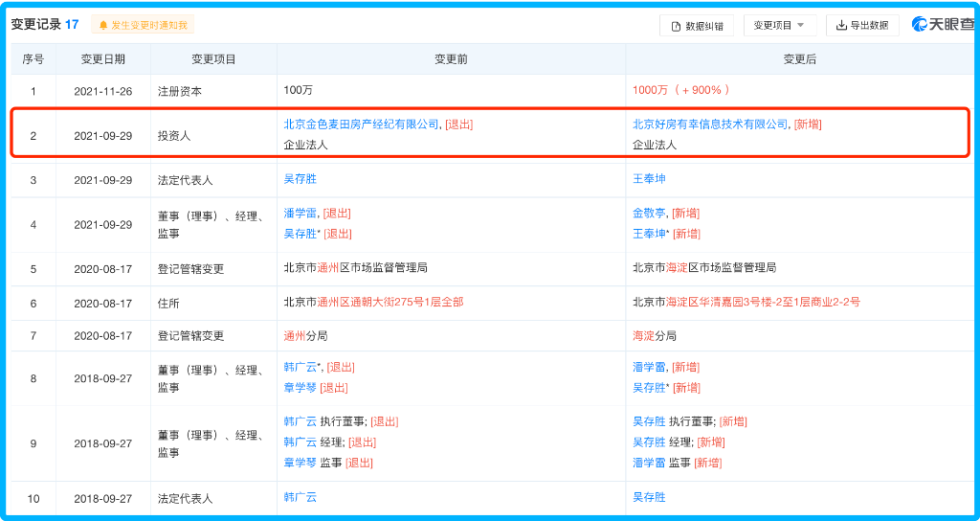This screenshot has width=980, height=521.
Task: Click 韩广云 marked 退出 in row 8
Action: point(300,367)
